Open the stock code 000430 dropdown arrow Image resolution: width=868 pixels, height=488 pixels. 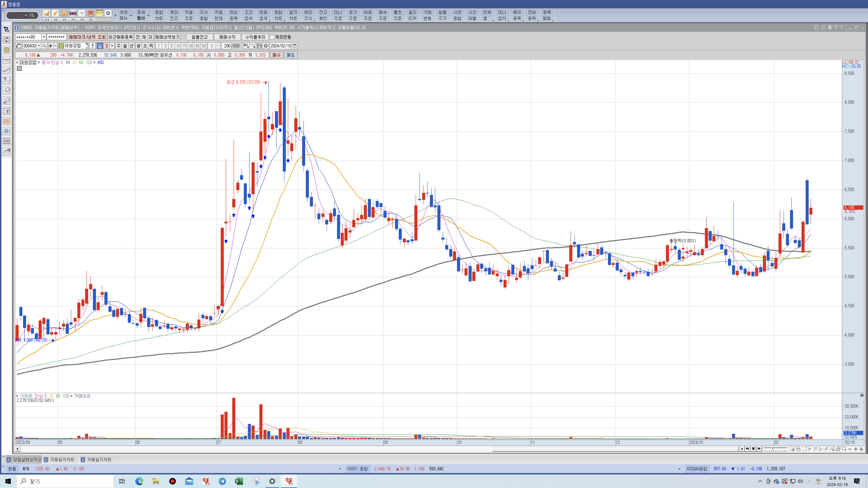click(x=39, y=46)
